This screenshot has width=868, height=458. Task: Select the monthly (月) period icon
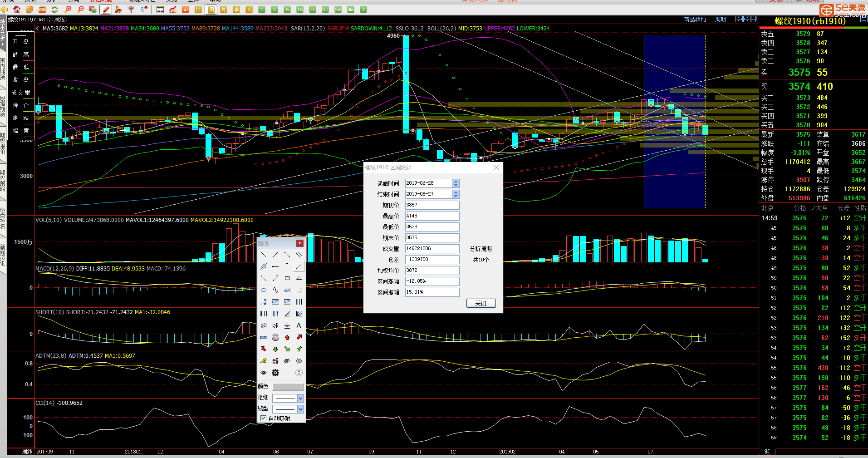pos(224,10)
